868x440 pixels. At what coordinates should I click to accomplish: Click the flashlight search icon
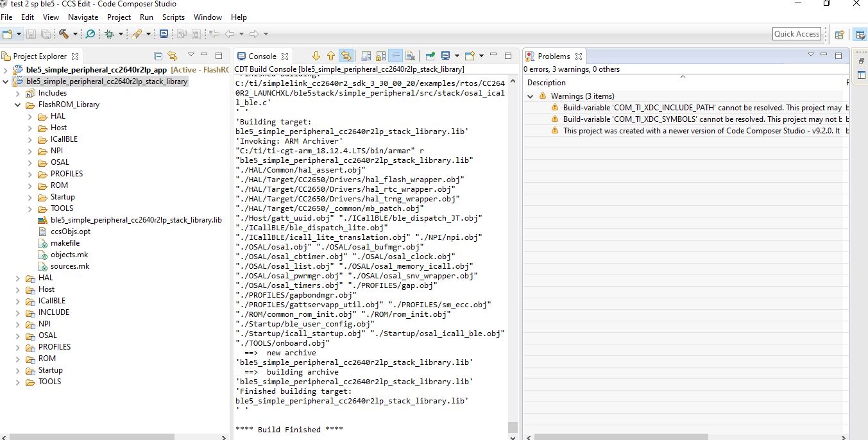coord(136,34)
